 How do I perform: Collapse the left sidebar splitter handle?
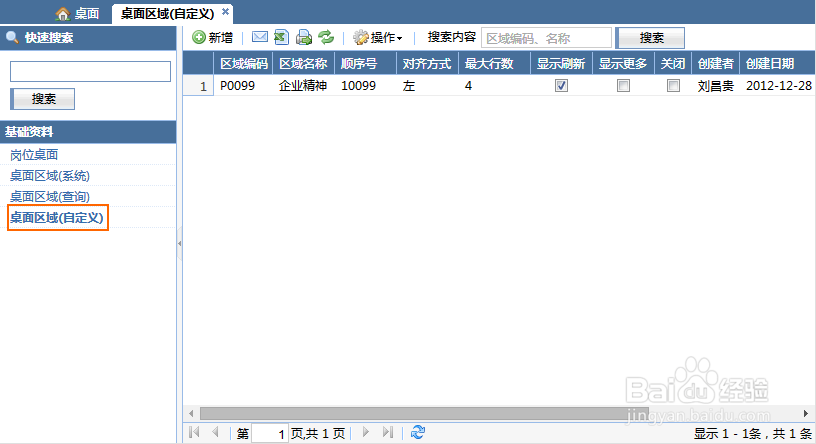point(180,243)
